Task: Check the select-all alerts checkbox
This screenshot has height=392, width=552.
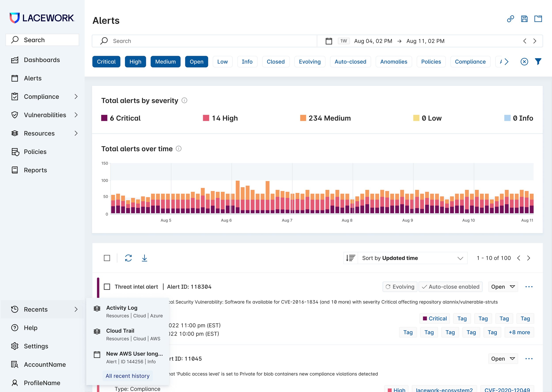Action: tap(107, 258)
